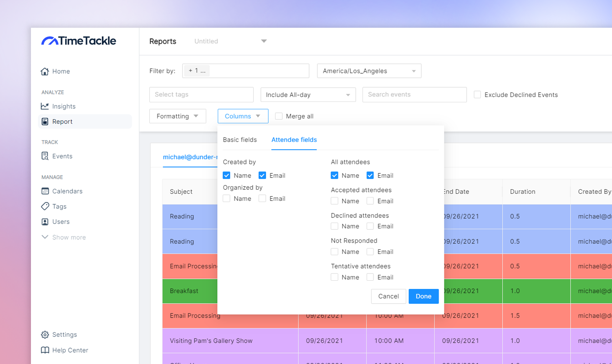
Task: Check Accepted attendees Name checkbox
Action: click(x=334, y=201)
